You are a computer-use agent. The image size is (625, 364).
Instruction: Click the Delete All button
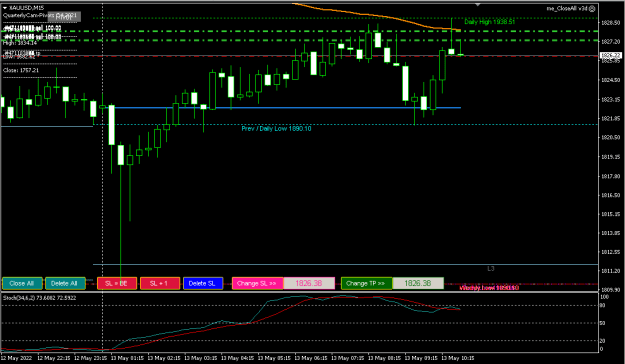click(65, 283)
